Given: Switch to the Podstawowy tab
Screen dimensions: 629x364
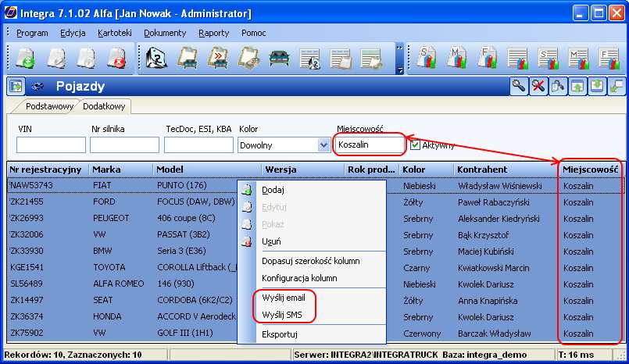Looking at the screenshot, I should pyautogui.click(x=49, y=106).
